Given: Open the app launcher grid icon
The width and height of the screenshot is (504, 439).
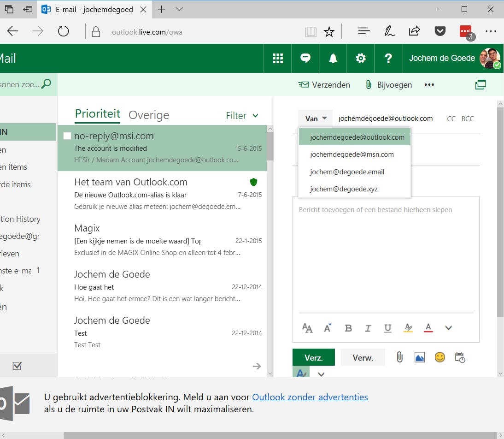Looking at the screenshot, I should click(x=278, y=58).
